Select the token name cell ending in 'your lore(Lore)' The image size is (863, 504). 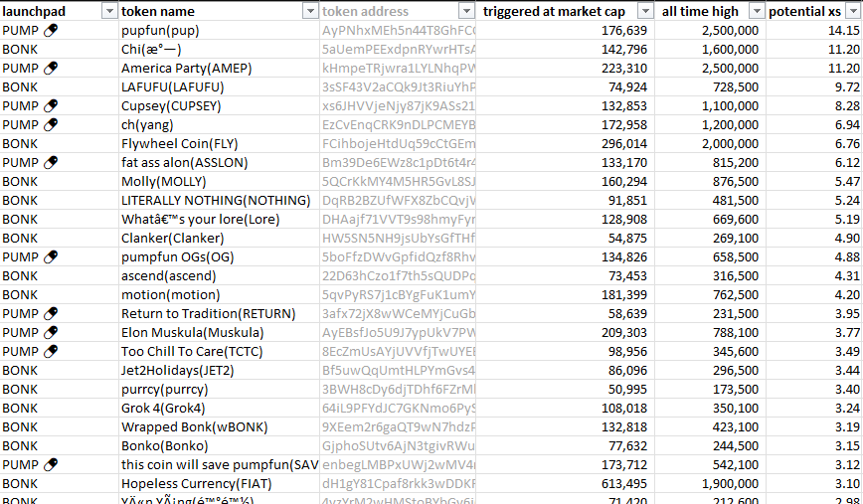pyautogui.click(x=219, y=219)
